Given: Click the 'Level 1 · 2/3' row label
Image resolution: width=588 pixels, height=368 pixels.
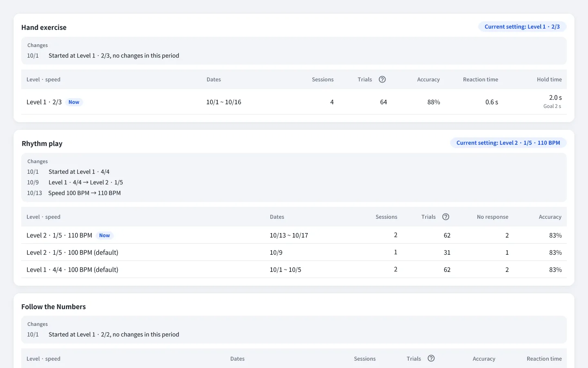Looking at the screenshot, I should (44, 102).
